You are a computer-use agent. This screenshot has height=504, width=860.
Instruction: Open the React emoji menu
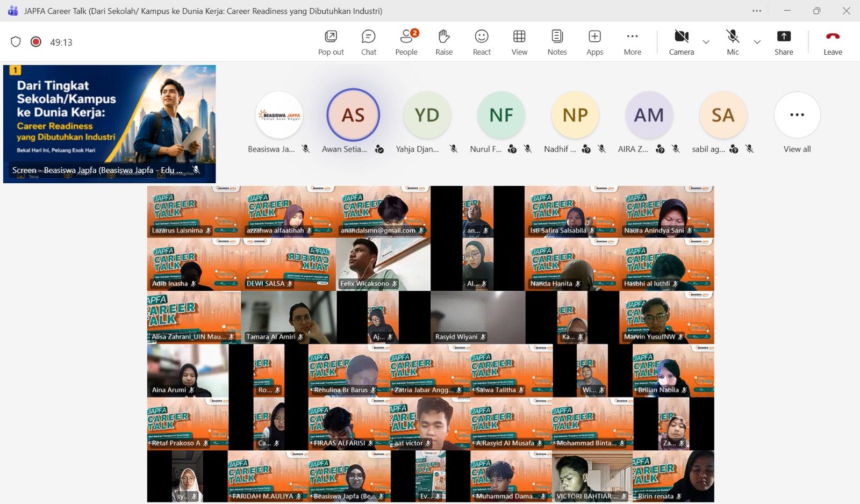[x=482, y=42]
